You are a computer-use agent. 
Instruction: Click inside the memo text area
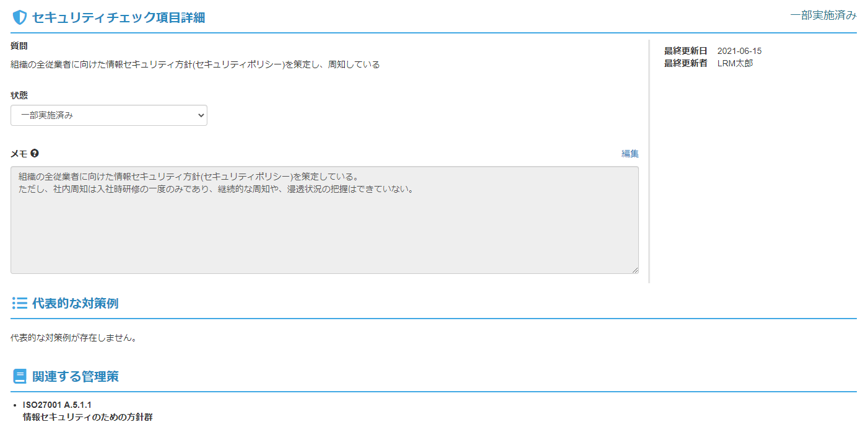click(x=324, y=220)
